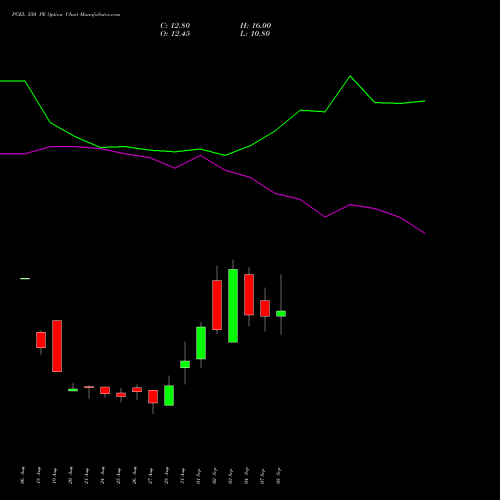Image resolution: width=500 pixels, height=500 pixels.
Task: Click the peak of the green indicator line
Action: [350, 76]
